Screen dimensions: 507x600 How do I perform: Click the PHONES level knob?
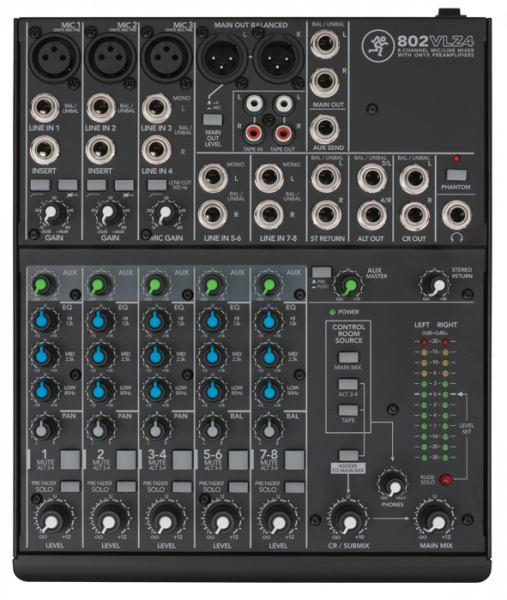click(393, 486)
